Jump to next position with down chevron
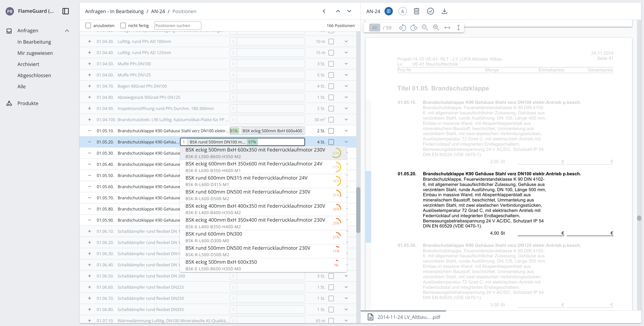The image size is (644, 326). 349,11
